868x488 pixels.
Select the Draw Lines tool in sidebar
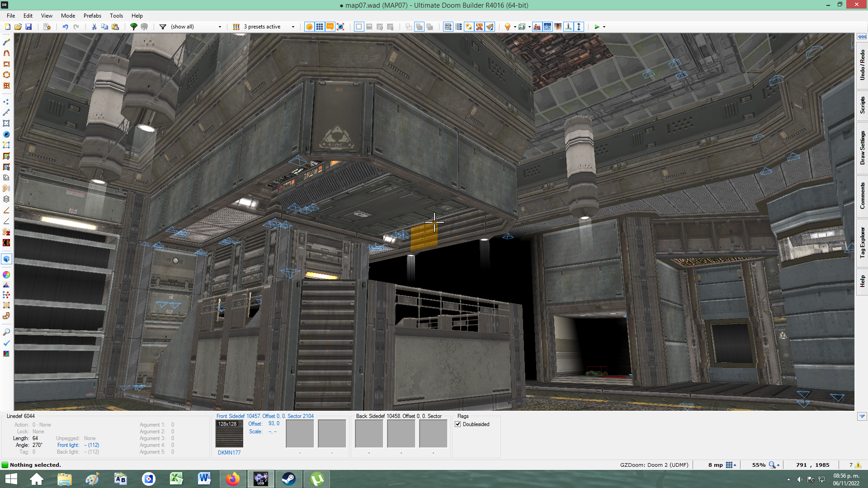pyautogui.click(x=6, y=42)
